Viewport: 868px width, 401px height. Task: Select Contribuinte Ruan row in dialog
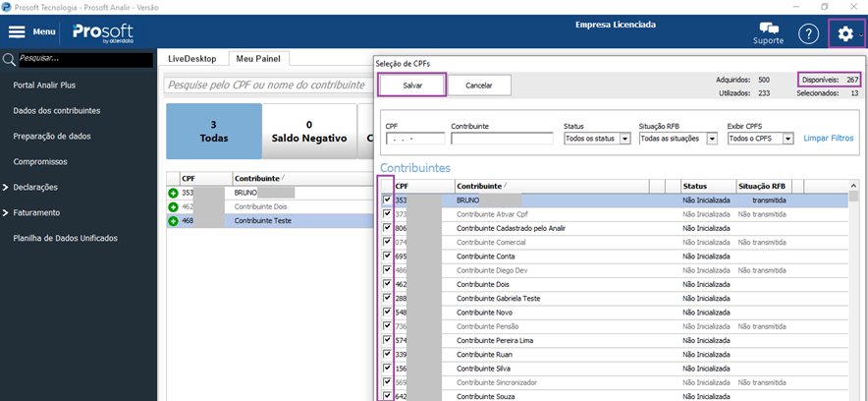tap(615, 355)
